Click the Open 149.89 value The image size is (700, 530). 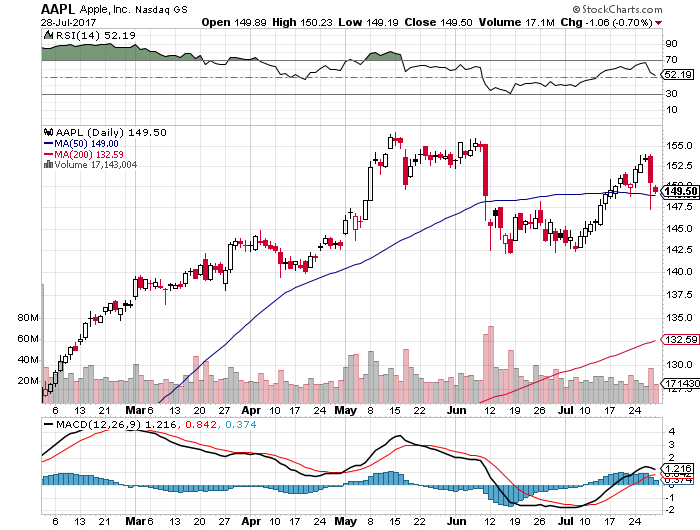tap(234, 22)
